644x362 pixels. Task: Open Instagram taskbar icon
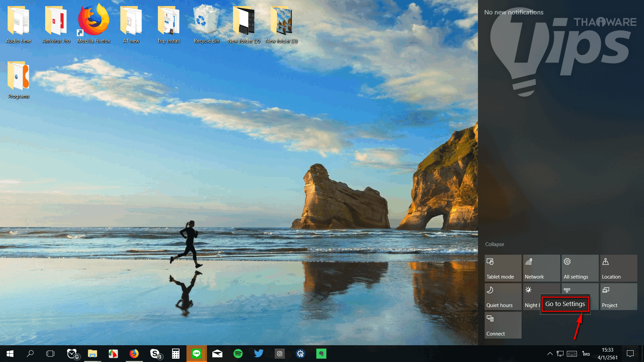280,354
